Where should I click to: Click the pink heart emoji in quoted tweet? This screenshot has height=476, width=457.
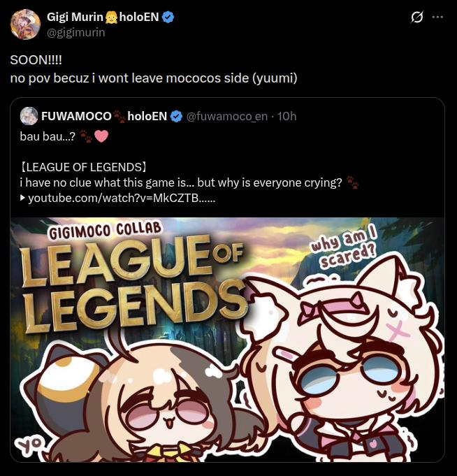pos(101,136)
